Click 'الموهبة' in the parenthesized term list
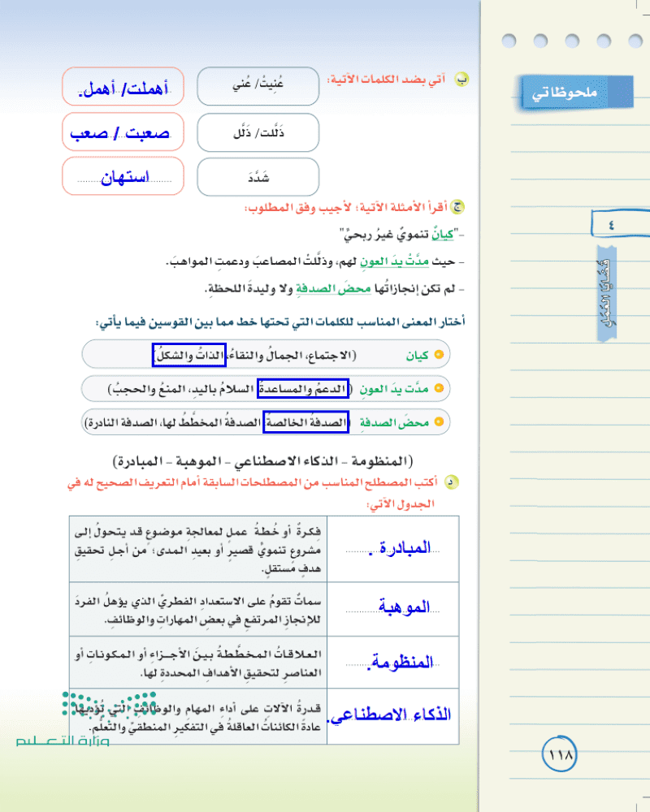650x812 pixels. coord(198,460)
